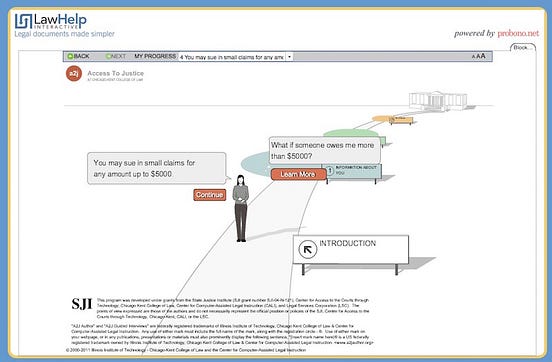The height and width of the screenshot is (362, 552).
Task: Select the largest text size A
Action: (x=483, y=56)
